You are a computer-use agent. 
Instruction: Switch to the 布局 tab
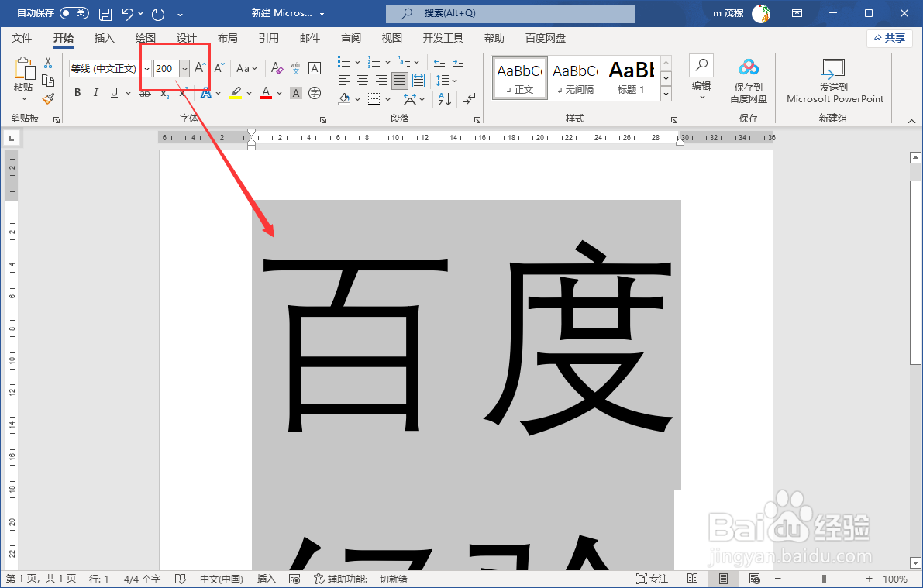click(227, 38)
